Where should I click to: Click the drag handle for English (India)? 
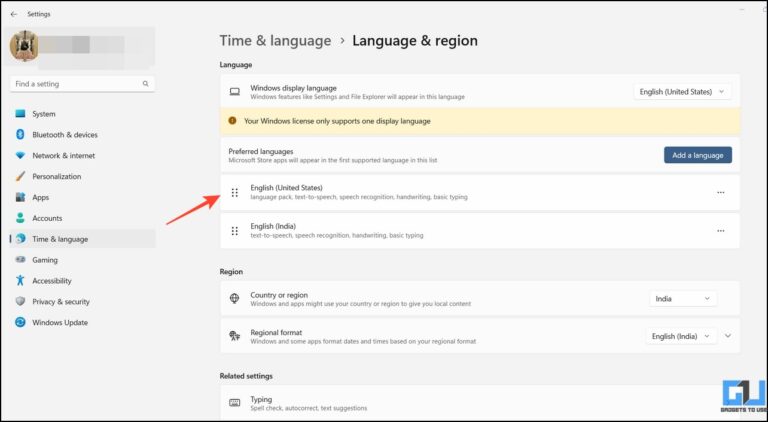(234, 230)
